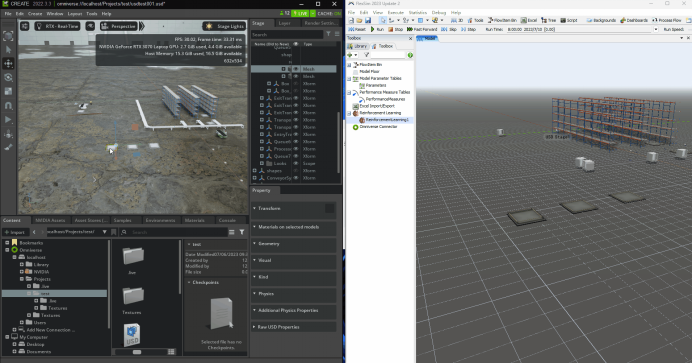The width and height of the screenshot is (693, 363).
Task: Click Stop in FlexSim run controls
Action: tap(396, 29)
